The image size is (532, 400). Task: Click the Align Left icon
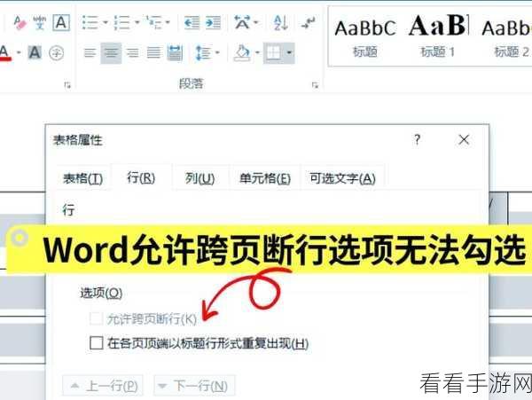click(90, 52)
